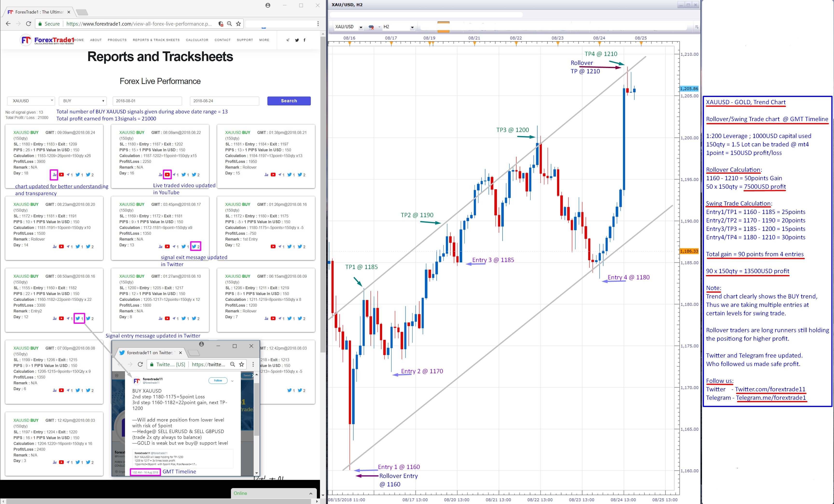This screenshot has height=504, width=834.
Task: Open REPORTS & TRACK SHEETS menu item
Action: 156,40
